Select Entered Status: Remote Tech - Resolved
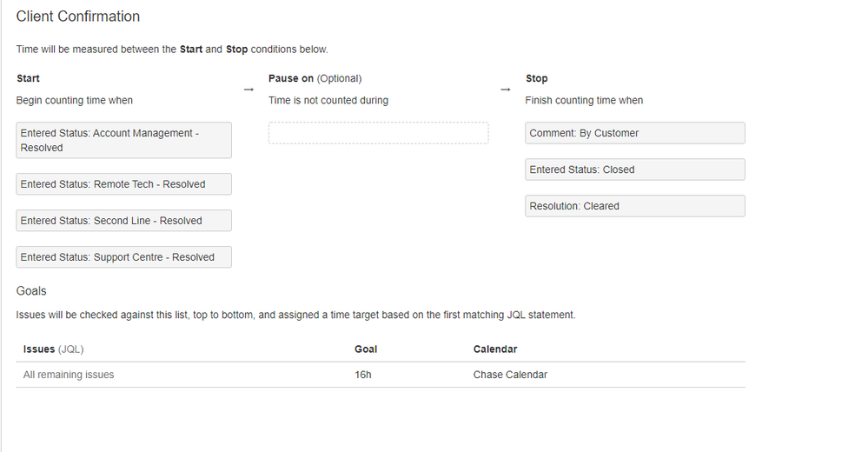Viewport: 868px width, 452px height. point(124,184)
